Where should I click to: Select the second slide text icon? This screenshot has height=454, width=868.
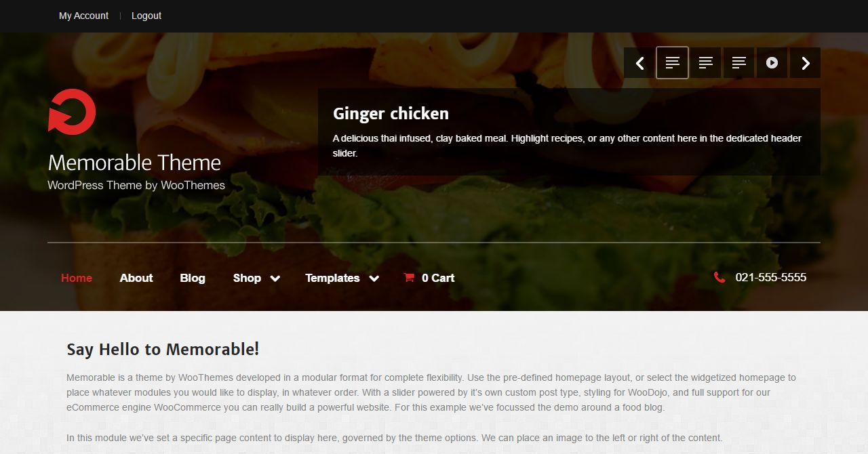pyautogui.click(x=705, y=63)
